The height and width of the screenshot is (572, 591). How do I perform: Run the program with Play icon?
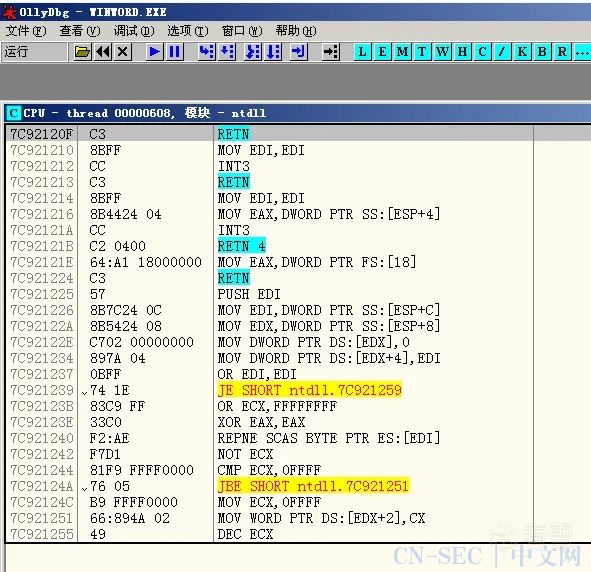click(155, 52)
